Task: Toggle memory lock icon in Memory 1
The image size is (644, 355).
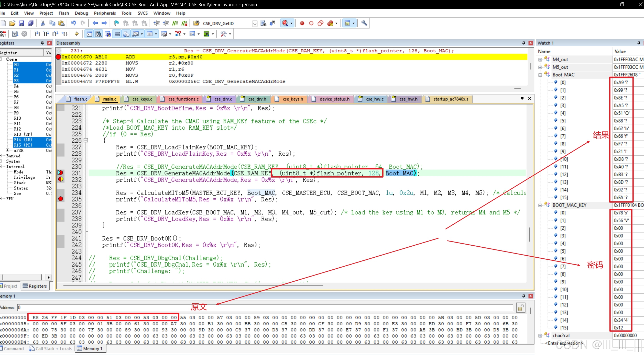Action: pyautogui.click(x=520, y=308)
